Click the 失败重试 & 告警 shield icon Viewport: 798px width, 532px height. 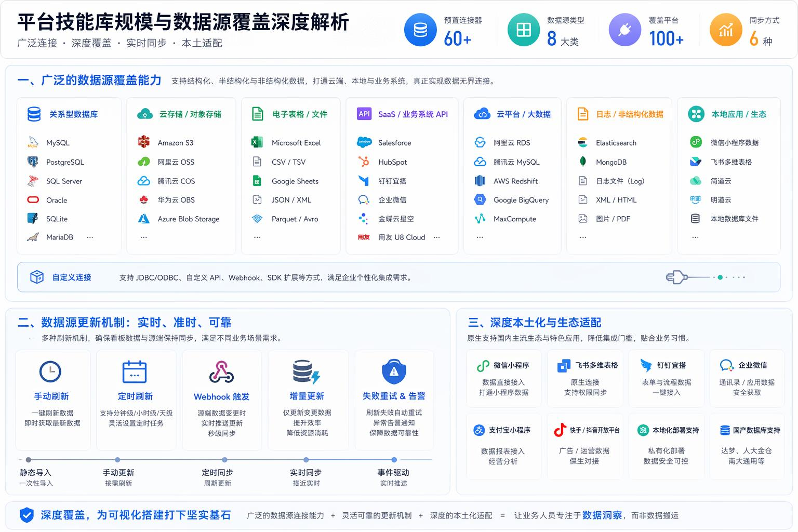[x=394, y=371]
